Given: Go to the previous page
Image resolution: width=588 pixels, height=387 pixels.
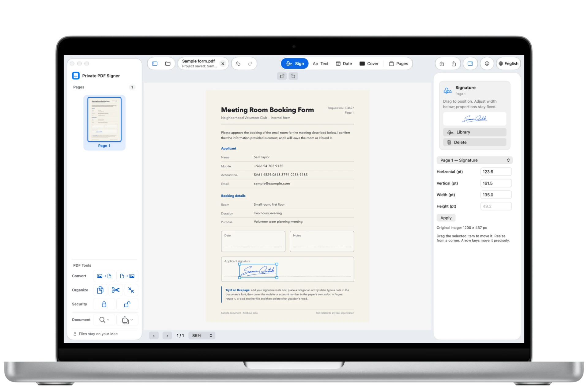Looking at the screenshot, I should tap(154, 336).
